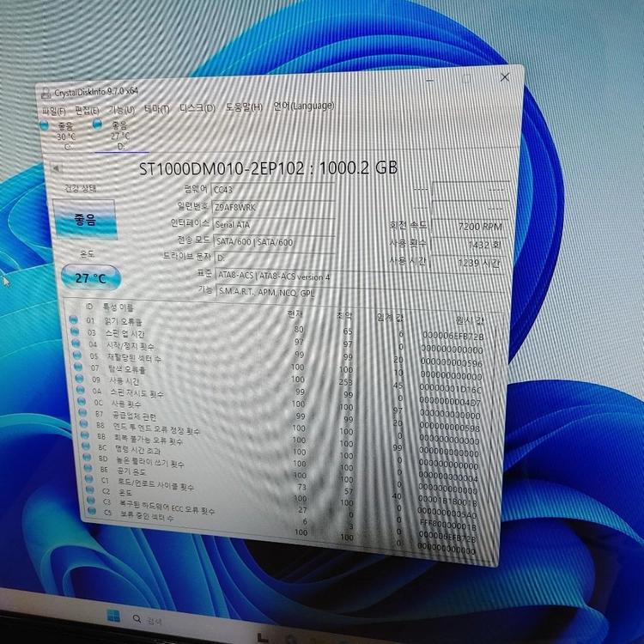This screenshot has height=644, width=644.
Task: Click the taskbar search magnifier icon
Action: pos(137,618)
